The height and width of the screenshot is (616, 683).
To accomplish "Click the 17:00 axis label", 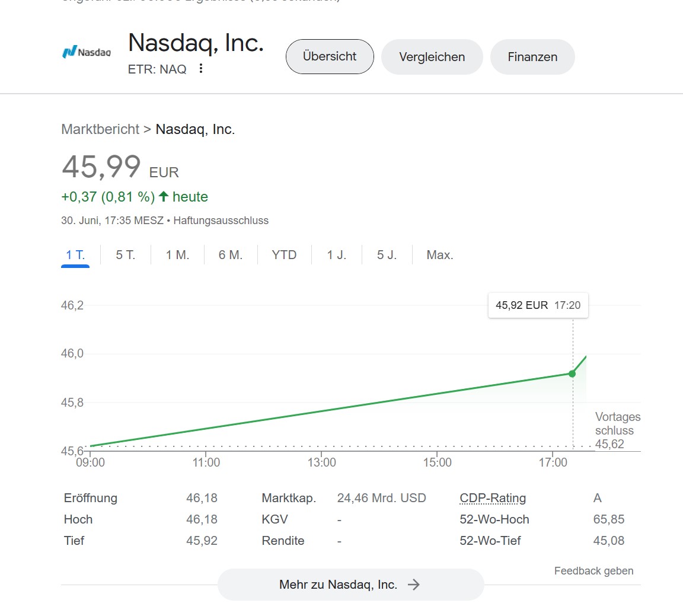I will pos(553,462).
